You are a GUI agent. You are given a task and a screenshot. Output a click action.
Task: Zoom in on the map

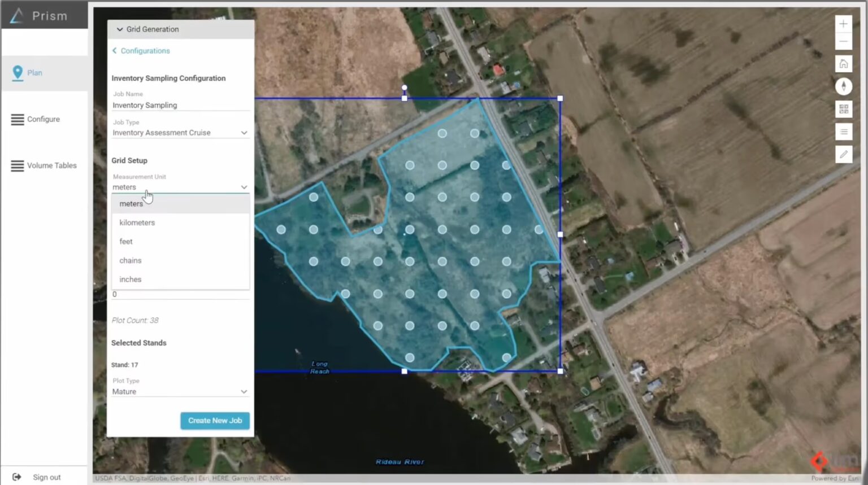[843, 24]
